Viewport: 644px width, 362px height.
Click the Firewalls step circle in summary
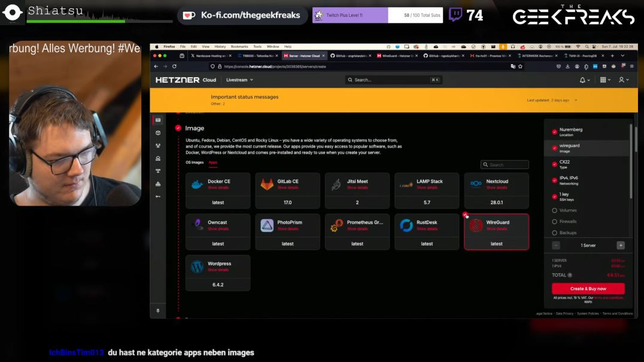554,221
